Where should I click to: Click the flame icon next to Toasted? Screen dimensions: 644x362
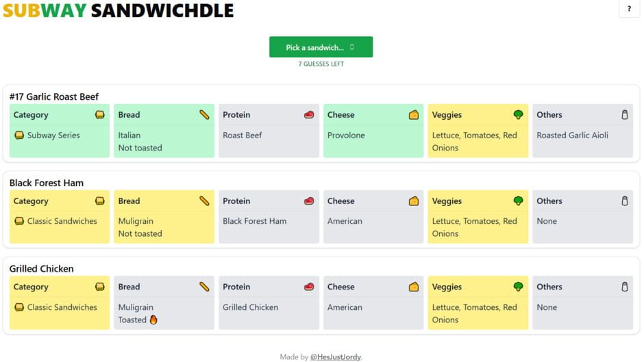point(153,320)
